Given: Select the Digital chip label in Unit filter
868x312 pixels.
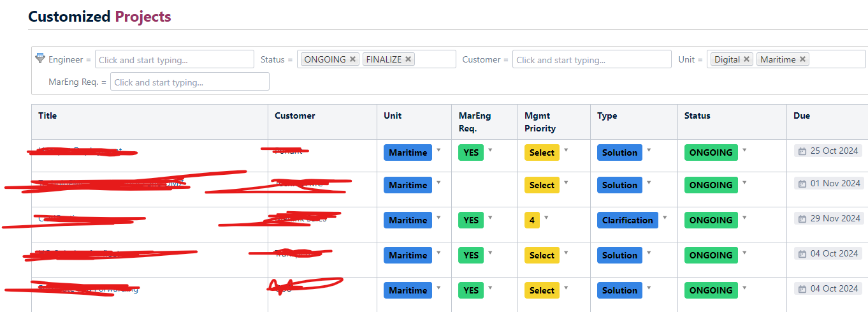Looking at the screenshot, I should click(727, 59).
